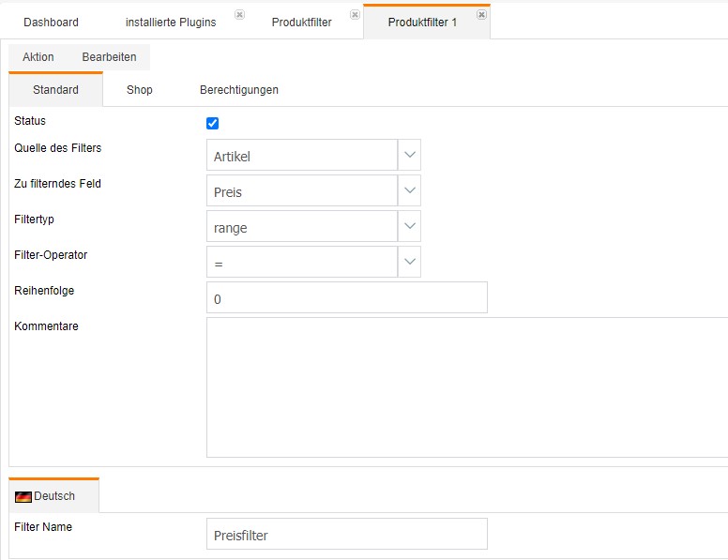Viewport: 728px width, 560px height.
Task: Open the Aktion menu
Action: point(38,57)
